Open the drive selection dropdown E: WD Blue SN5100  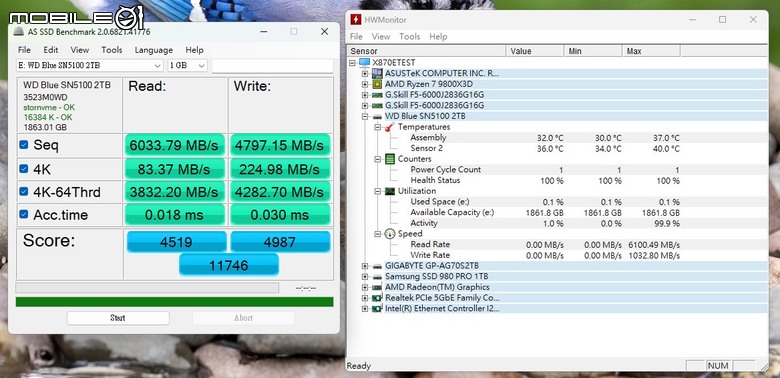click(90, 66)
